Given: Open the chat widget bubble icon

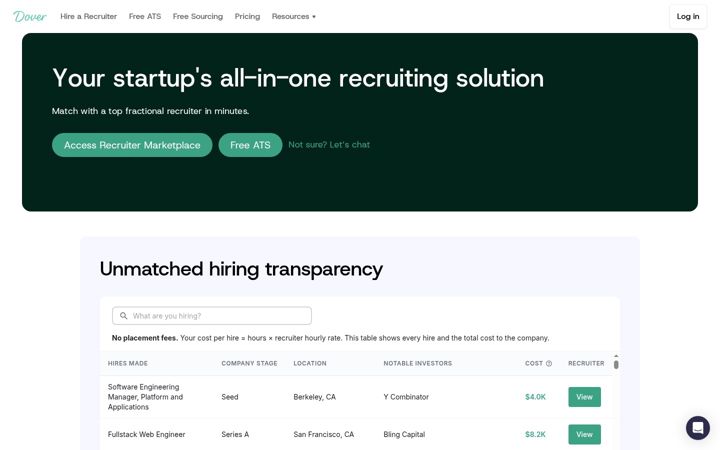Looking at the screenshot, I should 698,428.
